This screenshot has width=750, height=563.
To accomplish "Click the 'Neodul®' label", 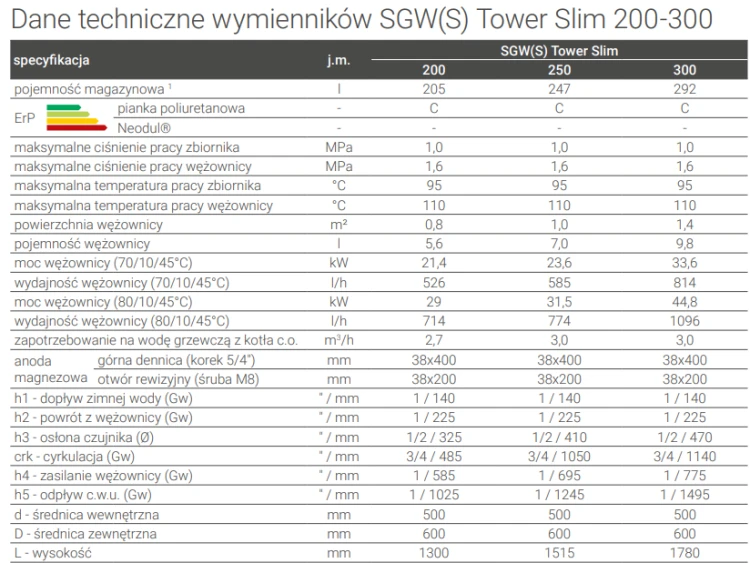I will click(144, 128).
